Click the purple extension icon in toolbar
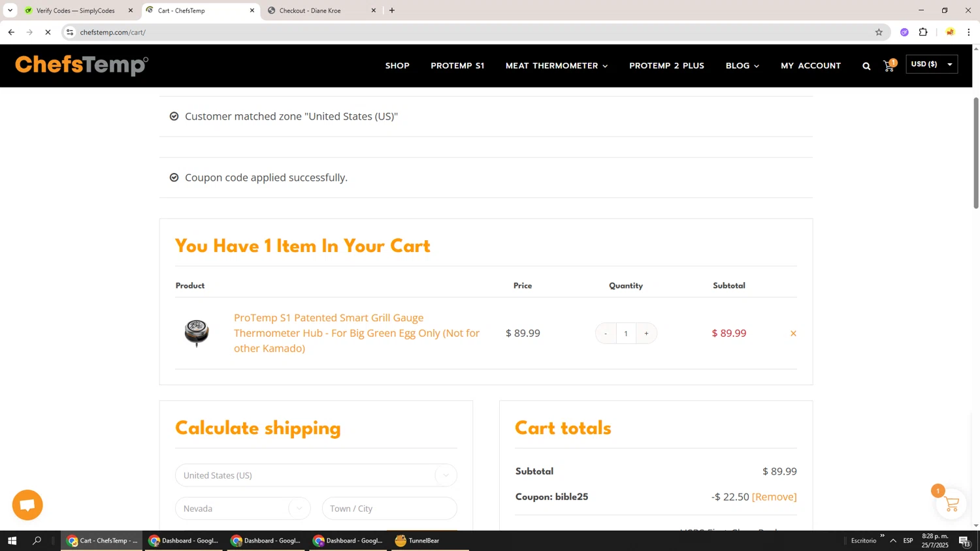 coord(904,32)
